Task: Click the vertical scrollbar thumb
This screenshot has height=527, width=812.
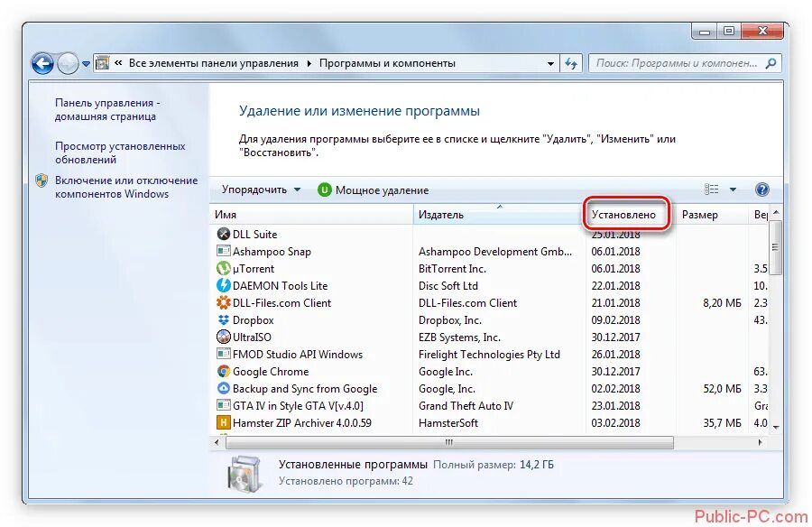Action: click(775, 247)
